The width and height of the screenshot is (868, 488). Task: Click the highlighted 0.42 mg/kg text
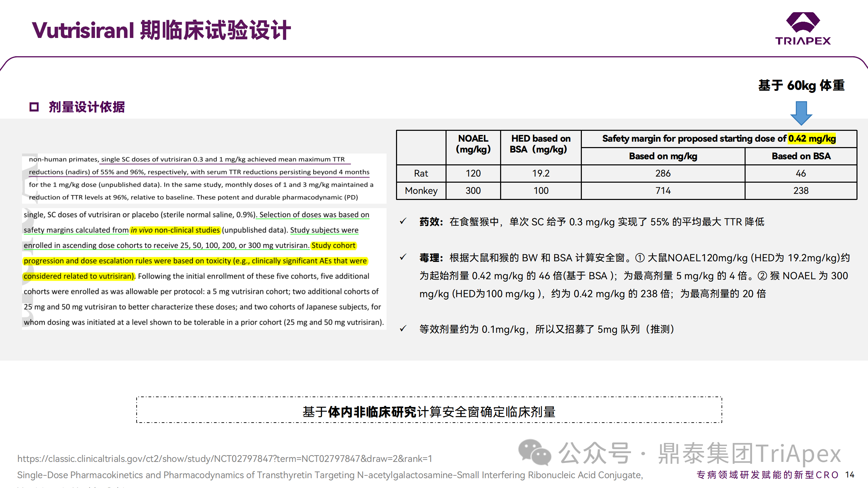[812, 139]
